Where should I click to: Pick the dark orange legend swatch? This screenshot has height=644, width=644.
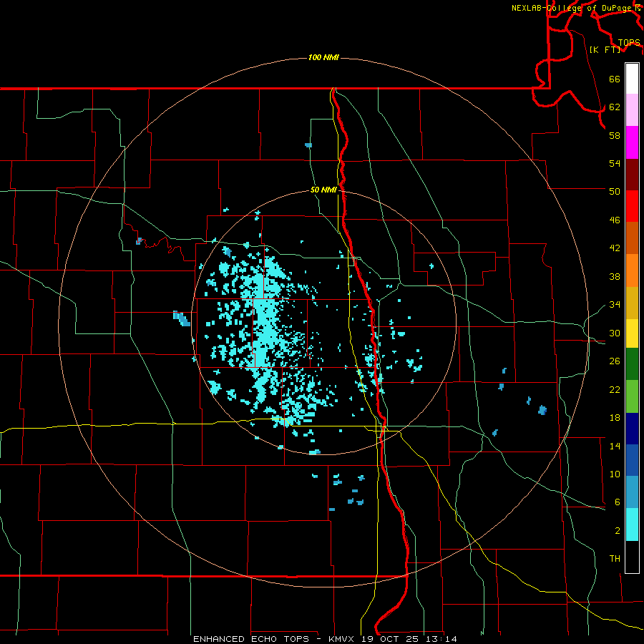click(x=632, y=238)
